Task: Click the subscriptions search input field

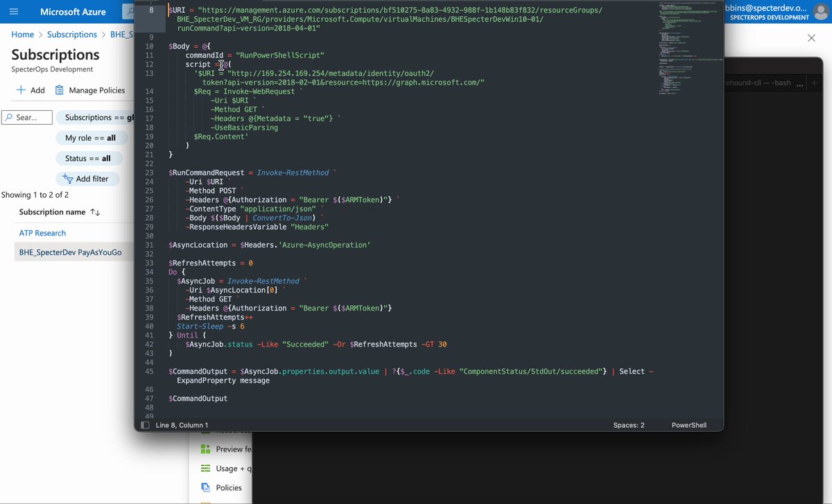Action: coord(27,117)
